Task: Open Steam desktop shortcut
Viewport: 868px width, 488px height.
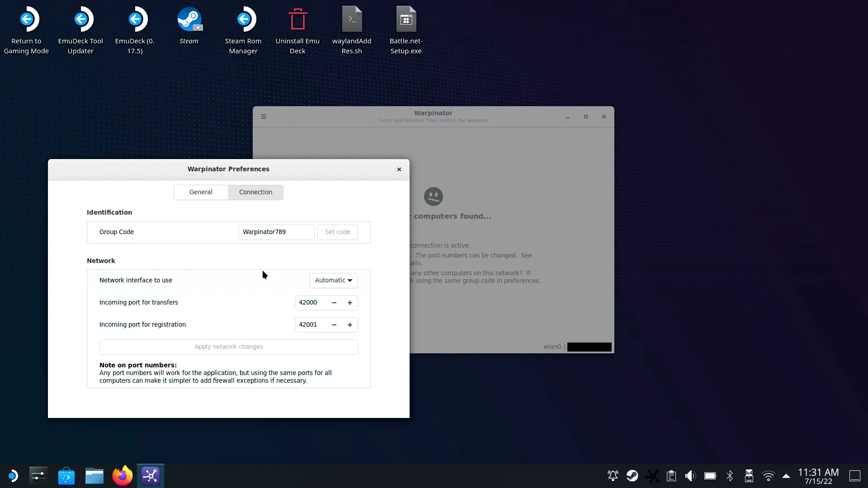Action: click(189, 26)
